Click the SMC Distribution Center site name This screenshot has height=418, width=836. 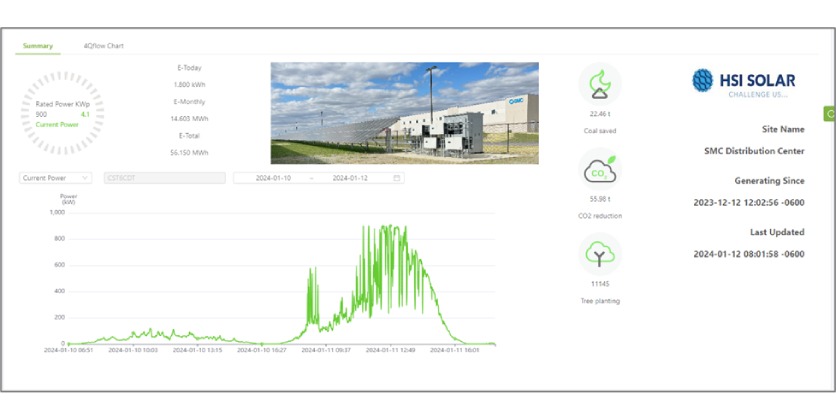tap(754, 151)
